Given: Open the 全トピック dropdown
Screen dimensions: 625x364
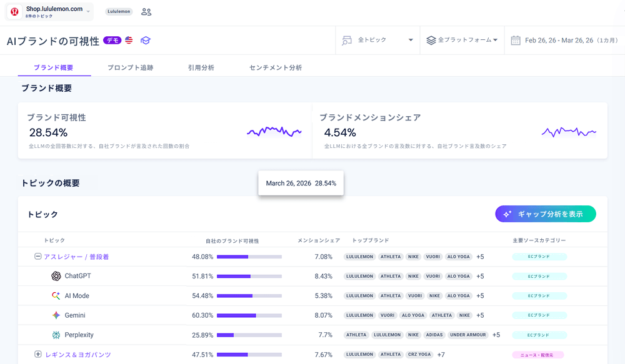Looking at the screenshot, I should [x=377, y=40].
